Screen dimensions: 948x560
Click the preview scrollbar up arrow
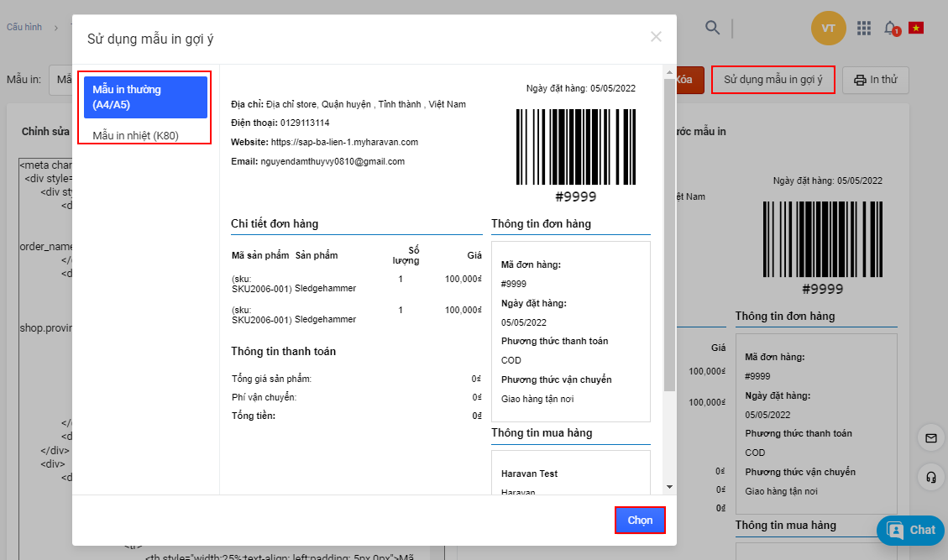[669, 72]
